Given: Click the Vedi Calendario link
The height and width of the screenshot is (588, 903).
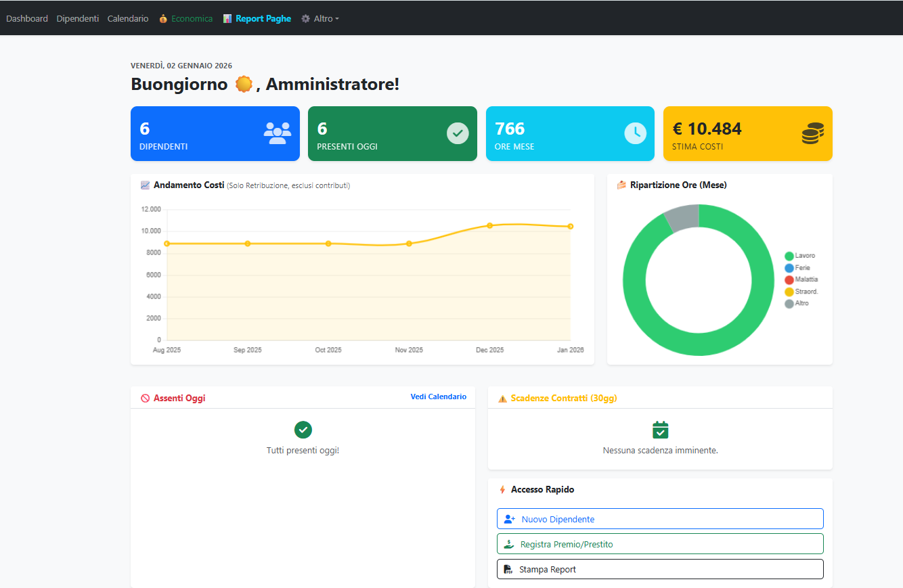Looking at the screenshot, I should 438,397.
